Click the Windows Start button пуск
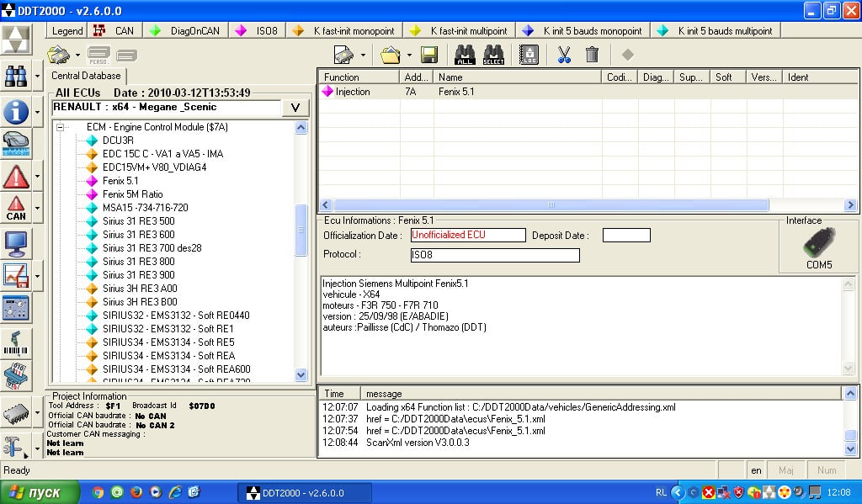Screen dimensions: 862x504 pyautogui.click(x=40, y=492)
